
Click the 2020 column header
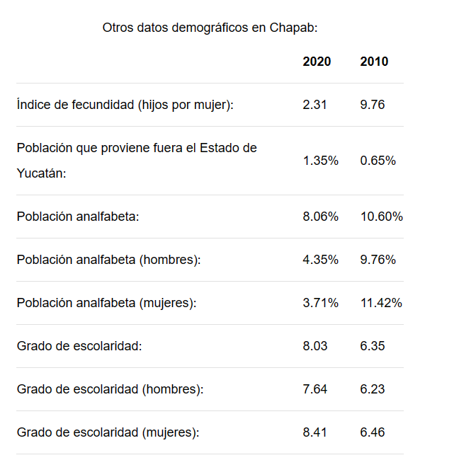[x=317, y=62]
